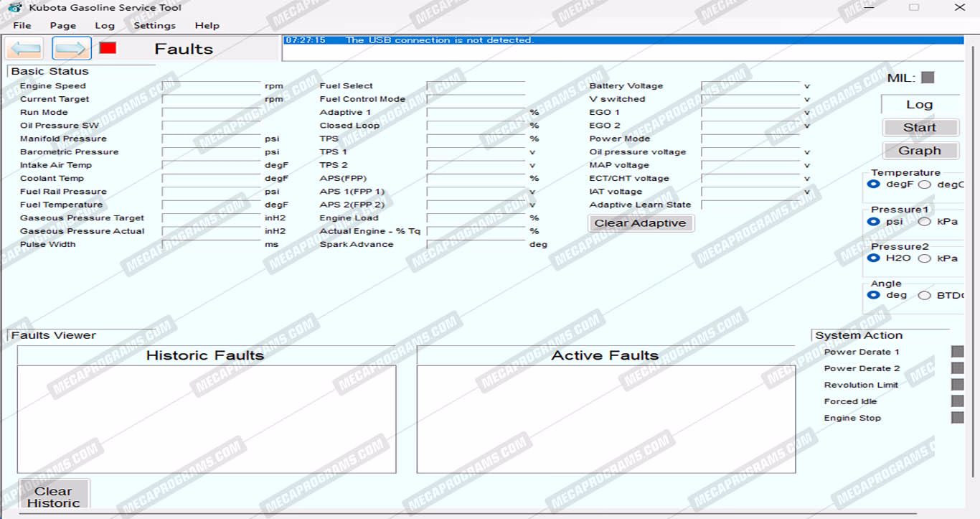Select kPa under Pressure1
This screenshot has width=980, height=519.
(x=925, y=222)
